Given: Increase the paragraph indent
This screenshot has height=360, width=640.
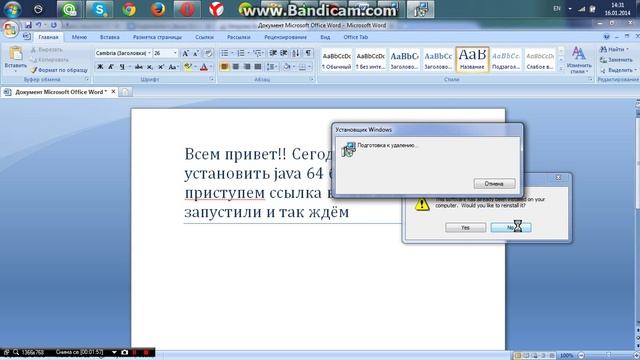Looking at the screenshot, I should click(x=284, y=53).
